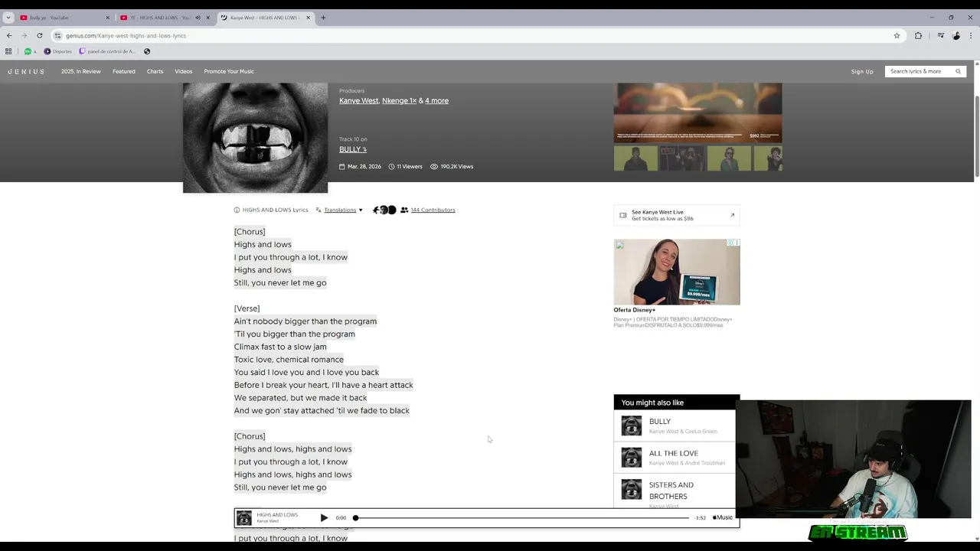980x551 pixels.
Task: Open the green 'a.' bookmark
Action: (30, 51)
